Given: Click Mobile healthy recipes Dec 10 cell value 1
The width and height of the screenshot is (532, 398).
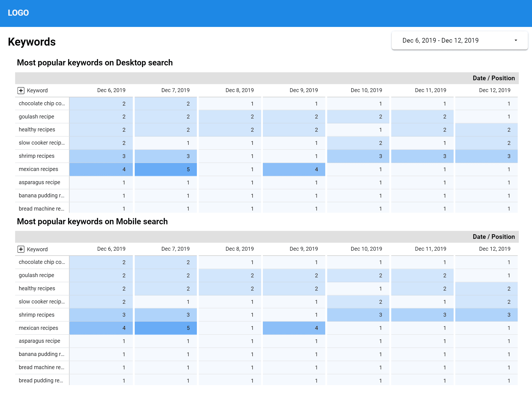Looking at the screenshot, I should tap(358, 289).
